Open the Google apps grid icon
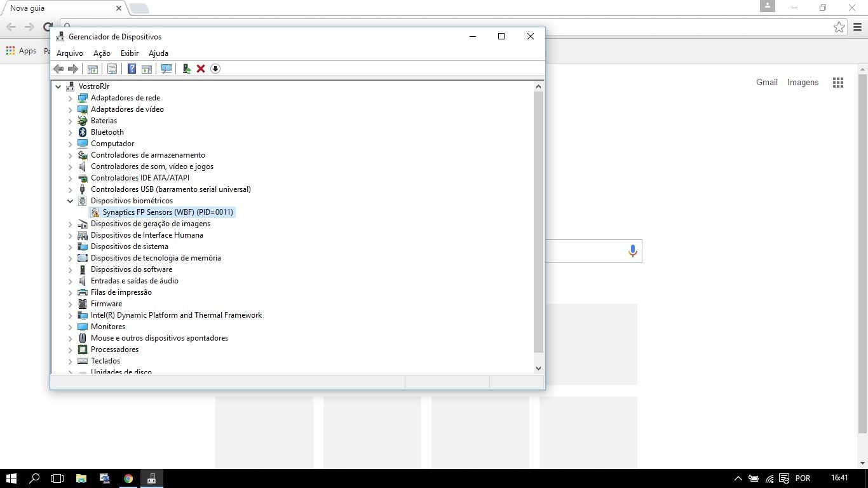Viewport: 868px width, 488px height. coord(838,83)
